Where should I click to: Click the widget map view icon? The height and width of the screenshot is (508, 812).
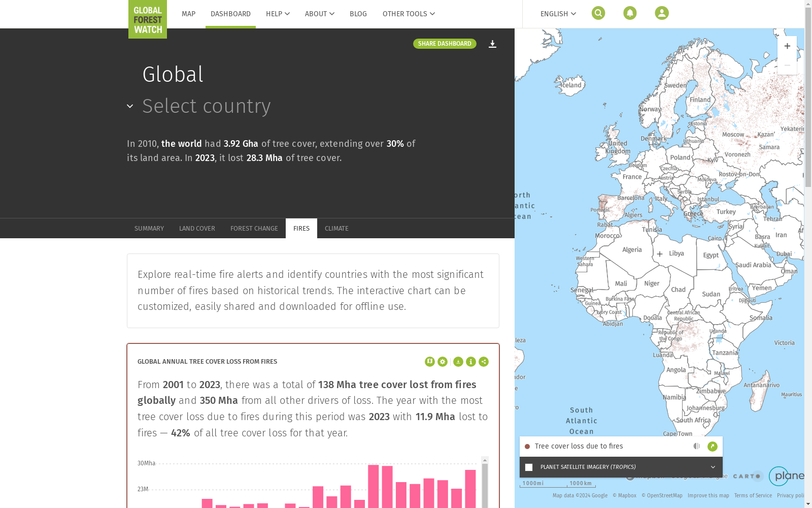[x=430, y=362]
